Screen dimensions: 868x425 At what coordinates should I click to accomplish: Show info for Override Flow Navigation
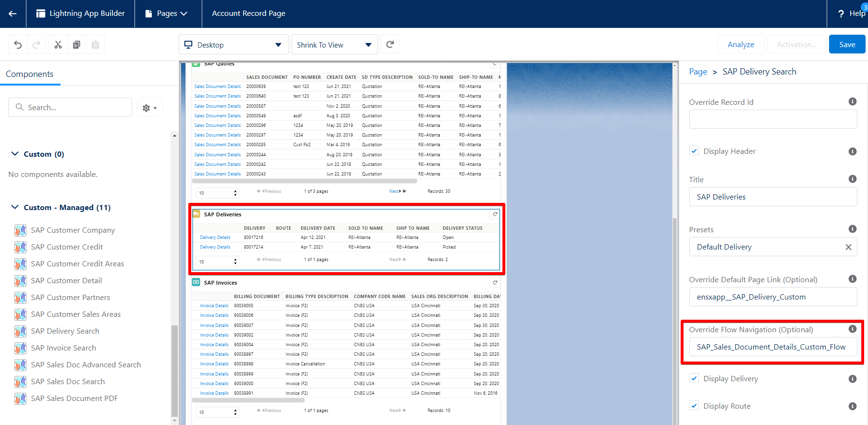[x=853, y=329]
